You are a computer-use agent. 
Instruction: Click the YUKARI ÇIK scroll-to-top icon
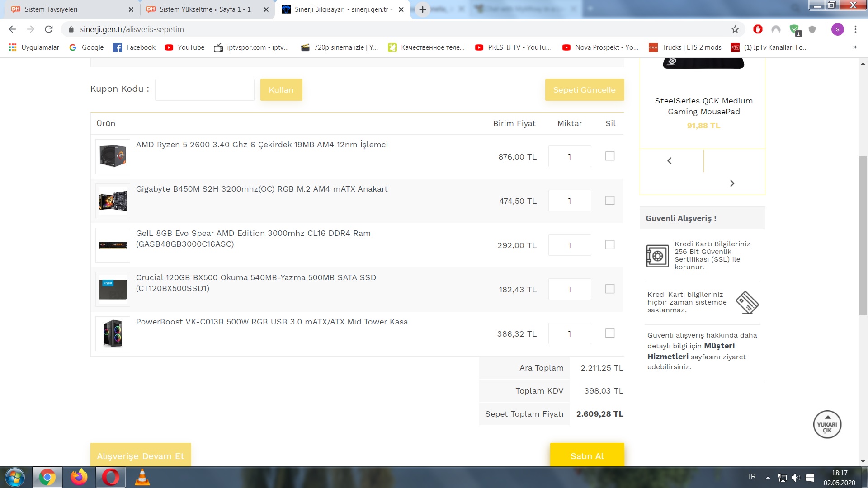coord(827,425)
